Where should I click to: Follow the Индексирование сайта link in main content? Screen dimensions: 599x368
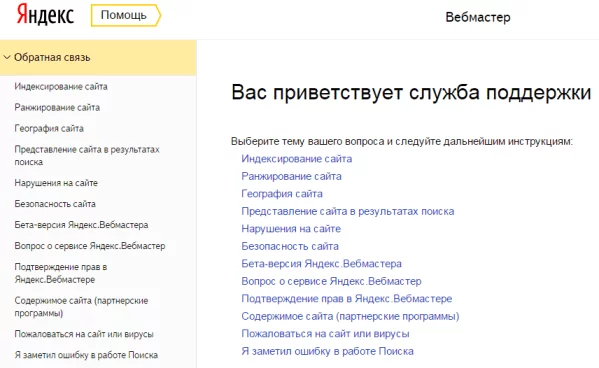tap(296, 159)
